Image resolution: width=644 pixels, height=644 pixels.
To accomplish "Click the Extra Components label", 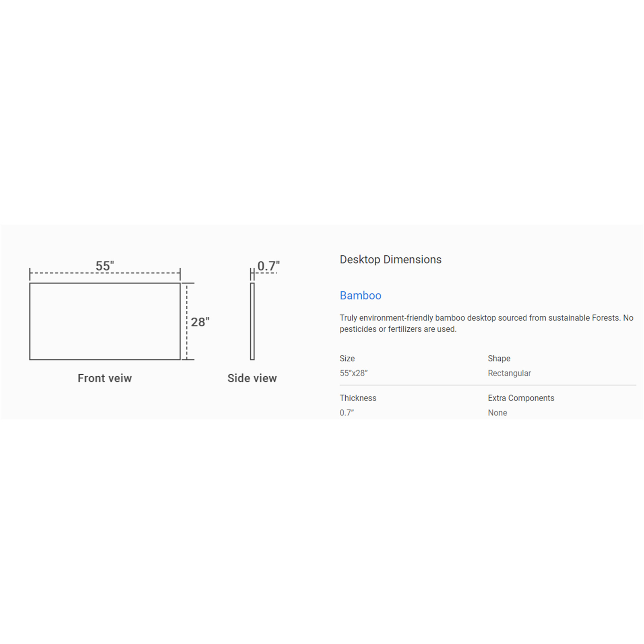I will (x=521, y=398).
